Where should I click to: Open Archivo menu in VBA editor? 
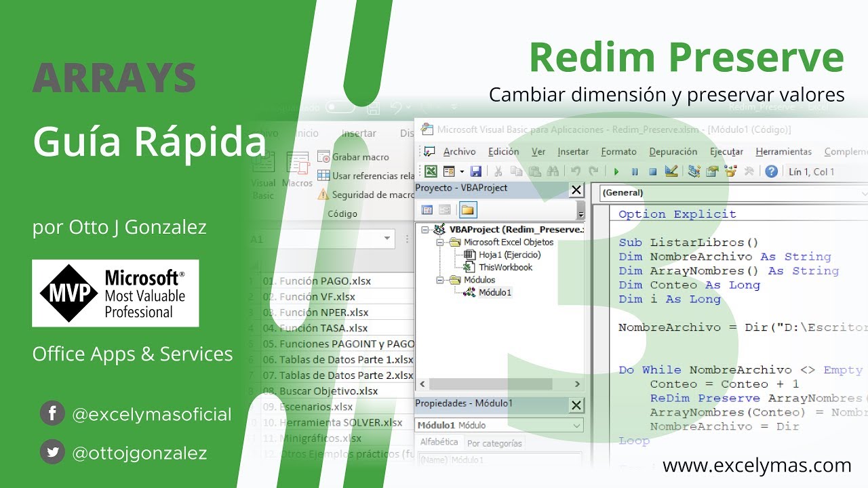[x=459, y=152]
